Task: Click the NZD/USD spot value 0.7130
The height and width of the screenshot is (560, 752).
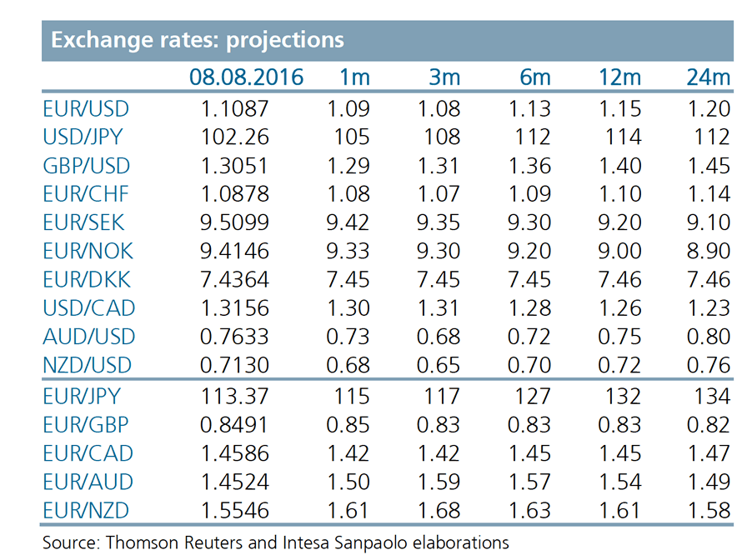Action: (x=235, y=365)
